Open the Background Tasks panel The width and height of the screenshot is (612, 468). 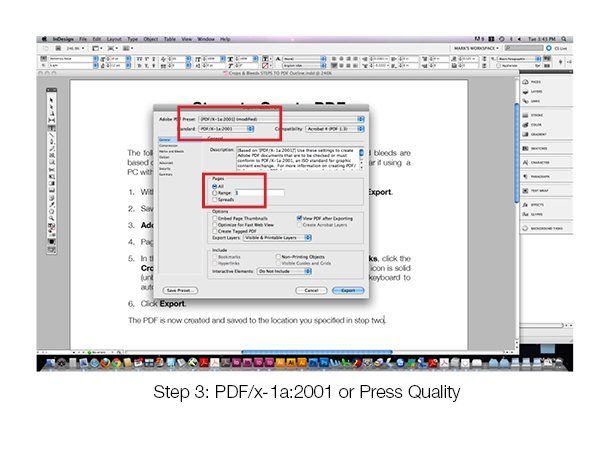point(543,228)
